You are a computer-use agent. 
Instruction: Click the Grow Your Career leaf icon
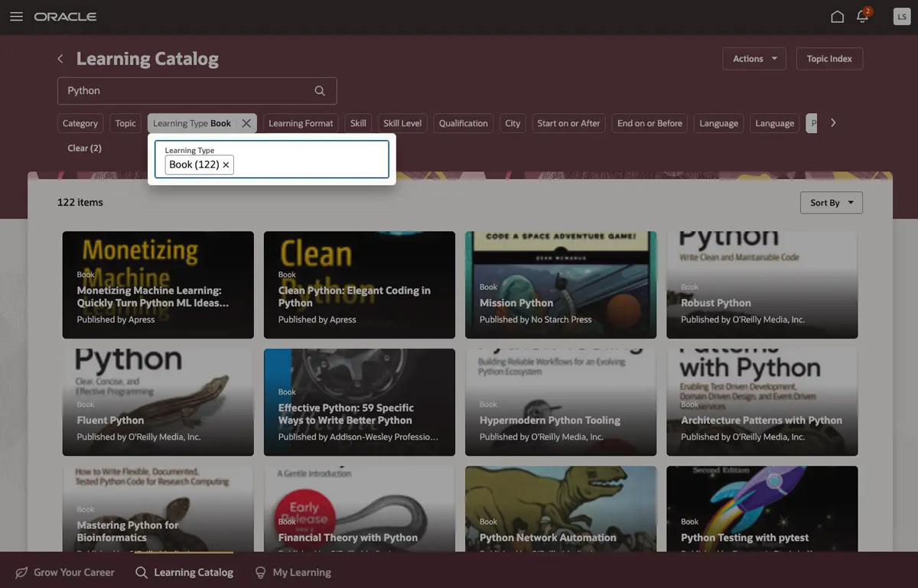(22, 572)
